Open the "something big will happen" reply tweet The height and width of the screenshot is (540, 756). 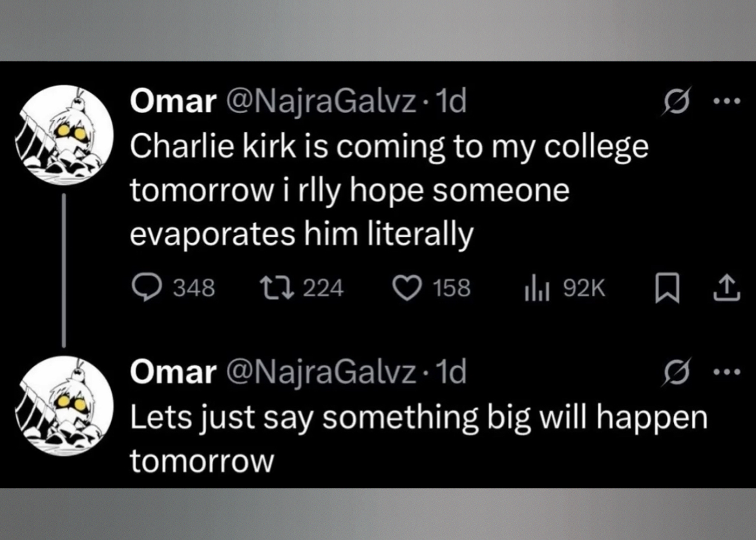point(419,418)
